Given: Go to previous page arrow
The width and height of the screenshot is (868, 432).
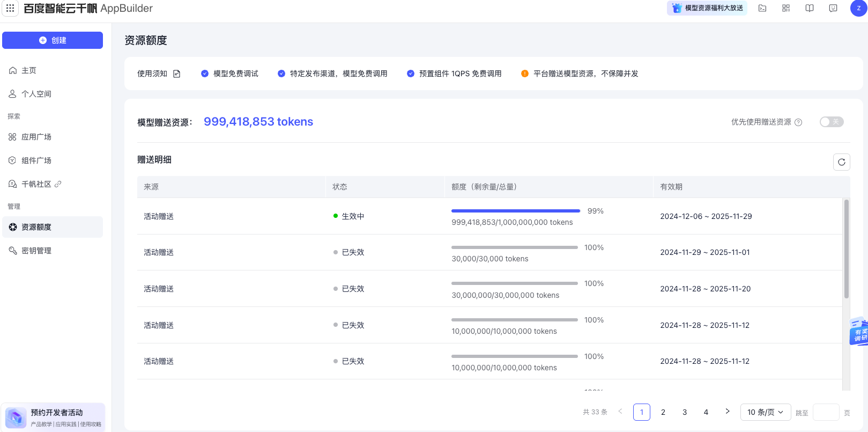Looking at the screenshot, I should coord(620,412).
